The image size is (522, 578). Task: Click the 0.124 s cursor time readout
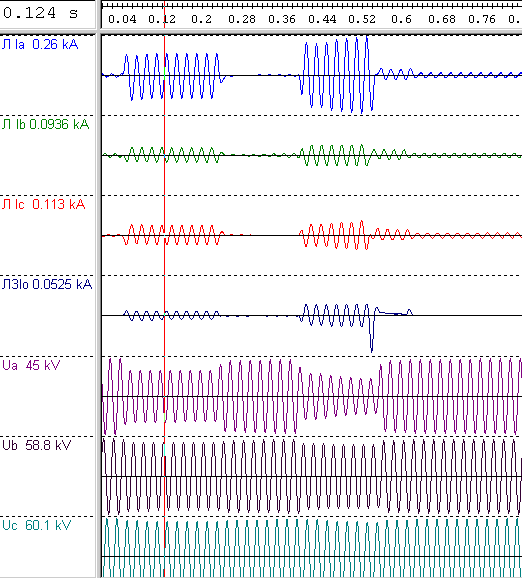[41, 14]
